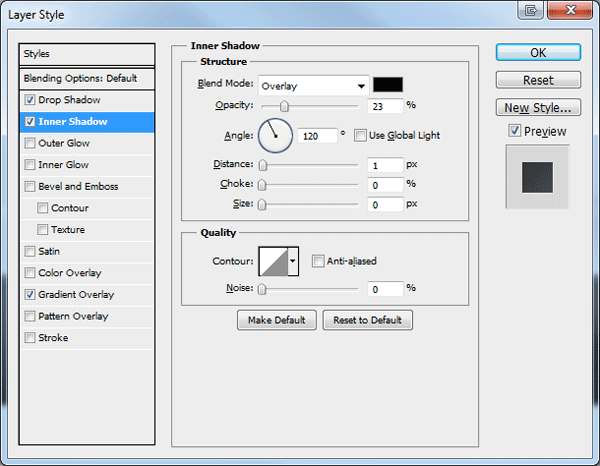This screenshot has width=600, height=466.
Task: Enable the Stroke checkbox
Action: (x=30, y=338)
